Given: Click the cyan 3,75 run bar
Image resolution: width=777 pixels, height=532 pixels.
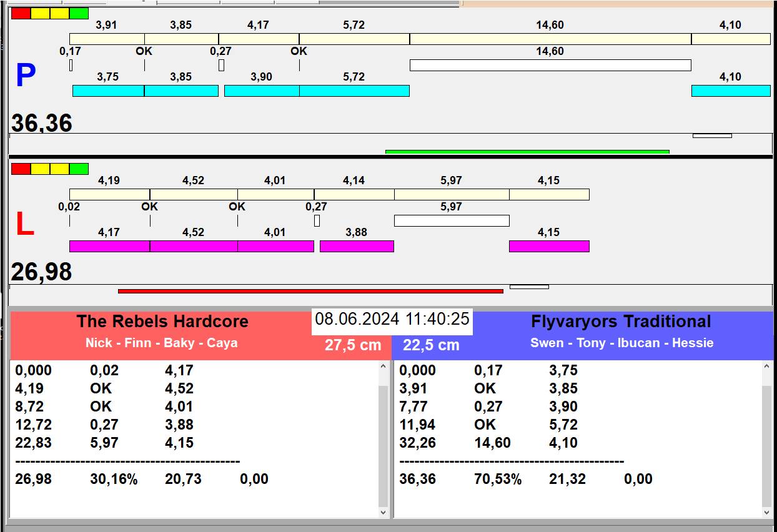Looking at the screenshot, I should coord(108,91).
